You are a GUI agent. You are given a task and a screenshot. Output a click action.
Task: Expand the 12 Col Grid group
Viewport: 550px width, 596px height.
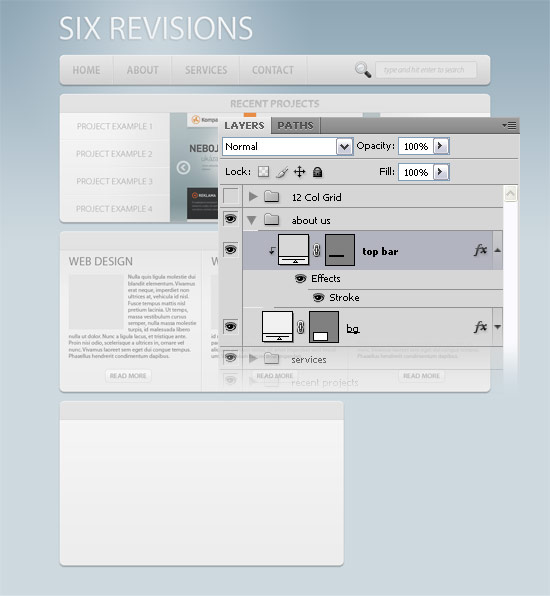pos(253,197)
